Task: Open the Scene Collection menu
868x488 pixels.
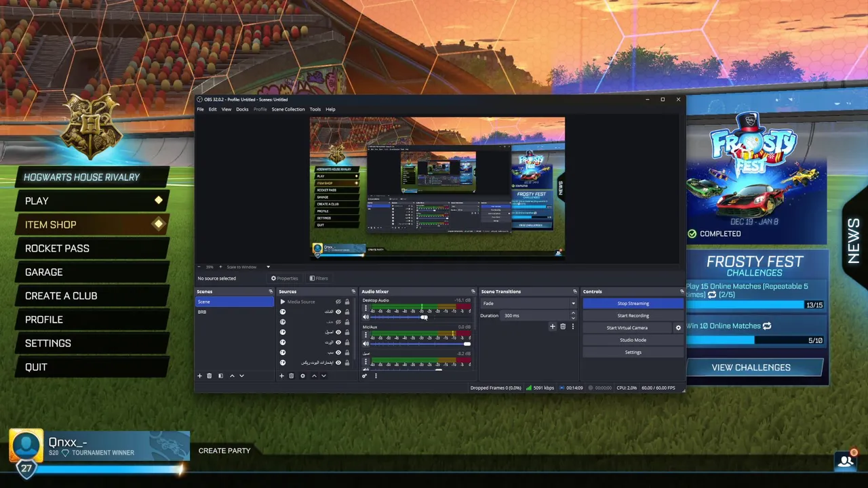Action: tap(288, 109)
